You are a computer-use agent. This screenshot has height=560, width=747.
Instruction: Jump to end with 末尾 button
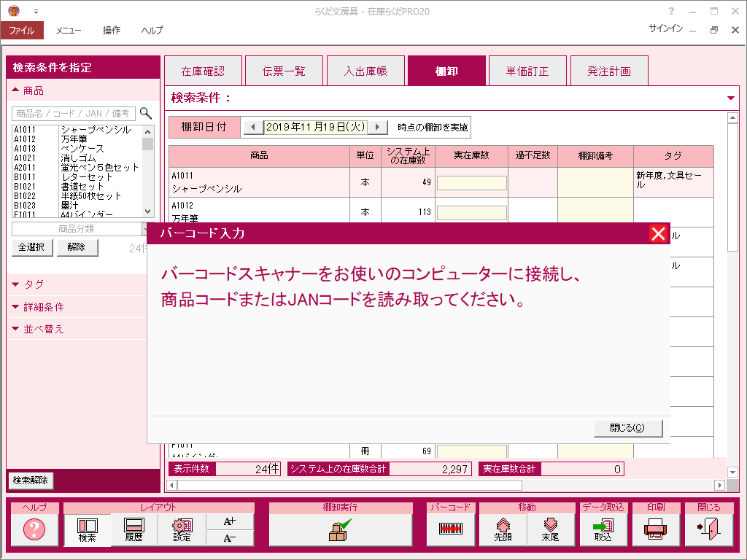[x=551, y=529]
